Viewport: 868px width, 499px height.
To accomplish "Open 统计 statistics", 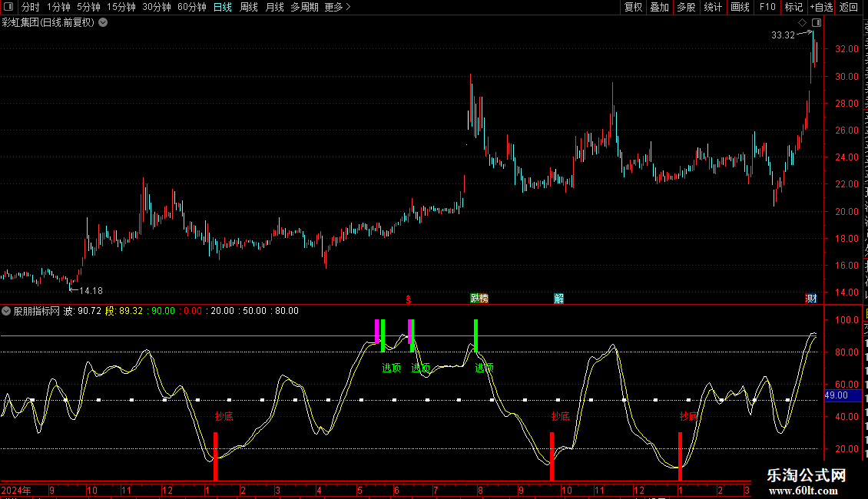I will 712,7.
